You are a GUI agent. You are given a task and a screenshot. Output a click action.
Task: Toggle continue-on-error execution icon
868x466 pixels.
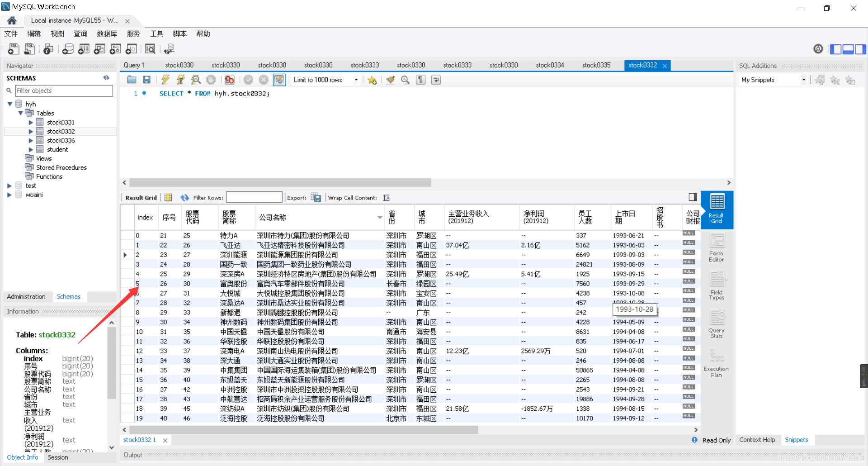(x=230, y=80)
